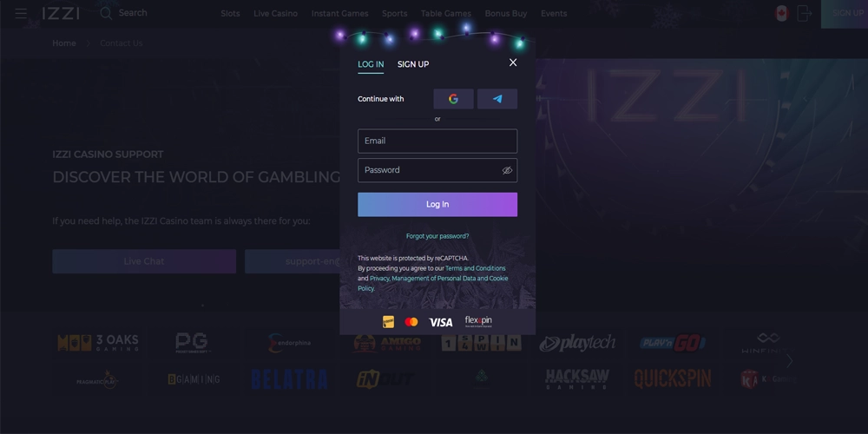Switch to the SIGN UP tab
This screenshot has width=868, height=434.
pos(413,64)
